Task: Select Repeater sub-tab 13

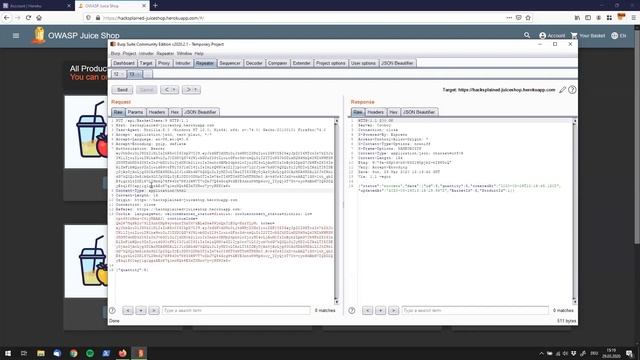Action: click(134, 74)
